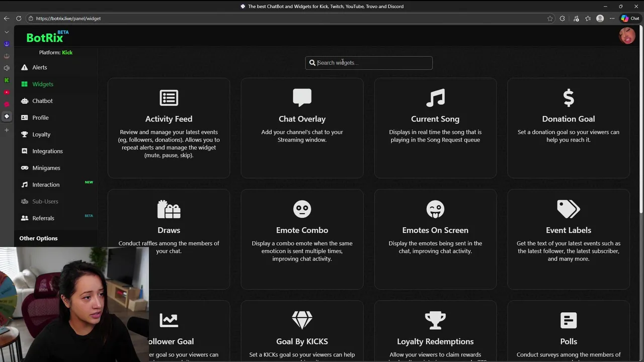
Task: Open the Activity Feed title
Action: coord(169,119)
